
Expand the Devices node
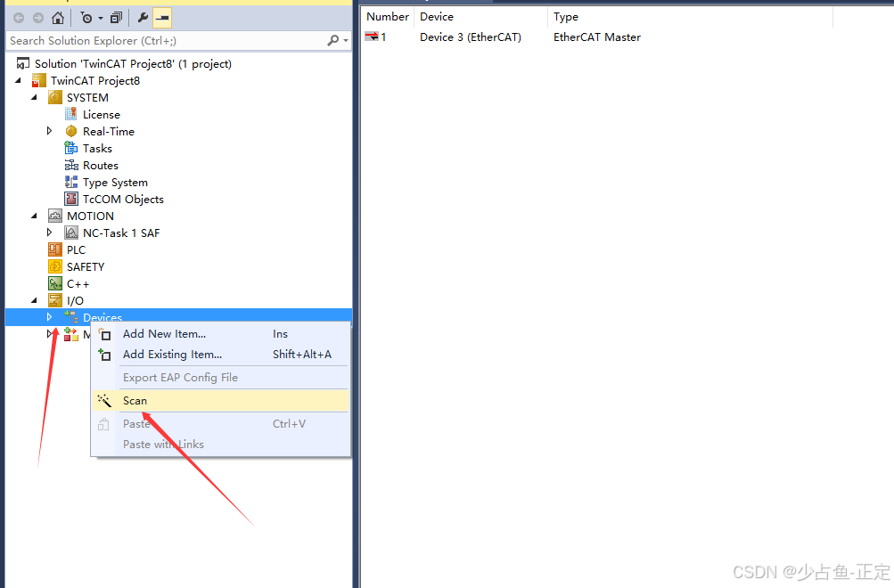(50, 317)
